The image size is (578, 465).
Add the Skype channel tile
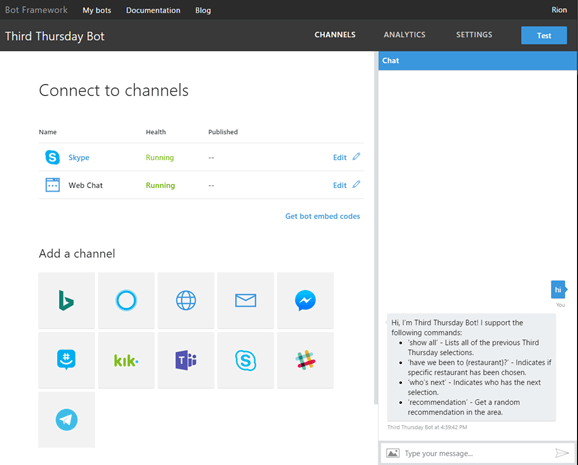pos(246,360)
